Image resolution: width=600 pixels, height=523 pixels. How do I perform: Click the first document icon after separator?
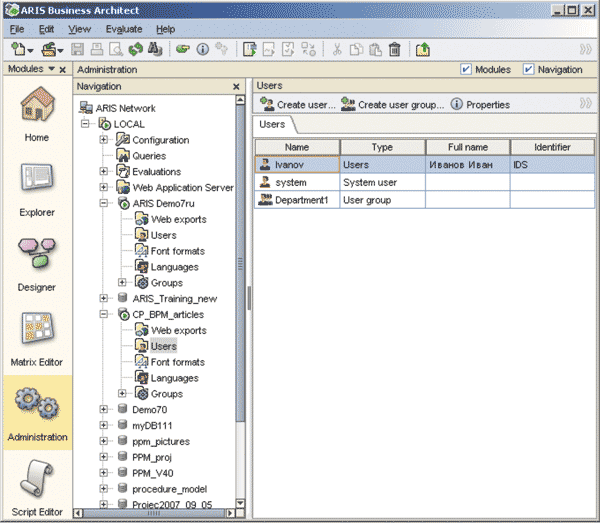click(x=249, y=49)
